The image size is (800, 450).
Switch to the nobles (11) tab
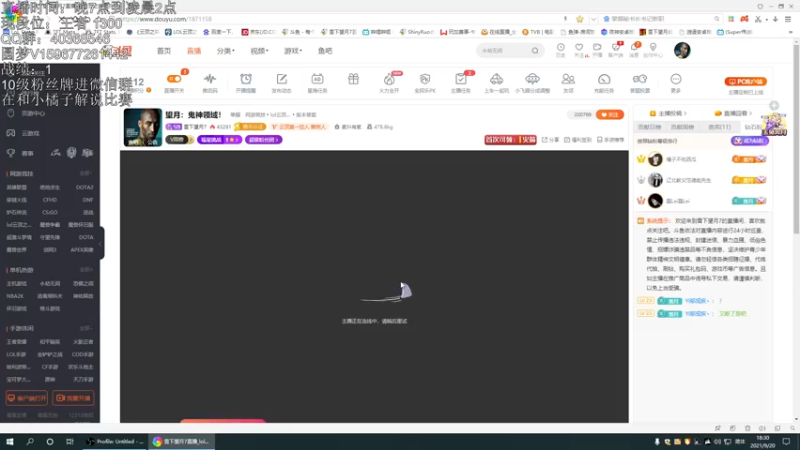click(x=719, y=127)
